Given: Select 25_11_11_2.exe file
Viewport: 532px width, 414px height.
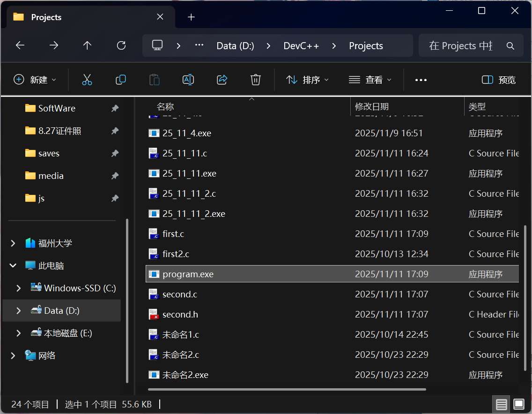Looking at the screenshot, I should click(332, 214).
